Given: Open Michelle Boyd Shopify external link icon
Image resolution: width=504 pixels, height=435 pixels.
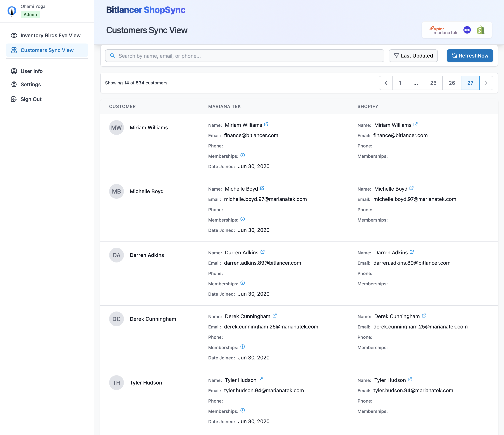Looking at the screenshot, I should click(411, 188).
